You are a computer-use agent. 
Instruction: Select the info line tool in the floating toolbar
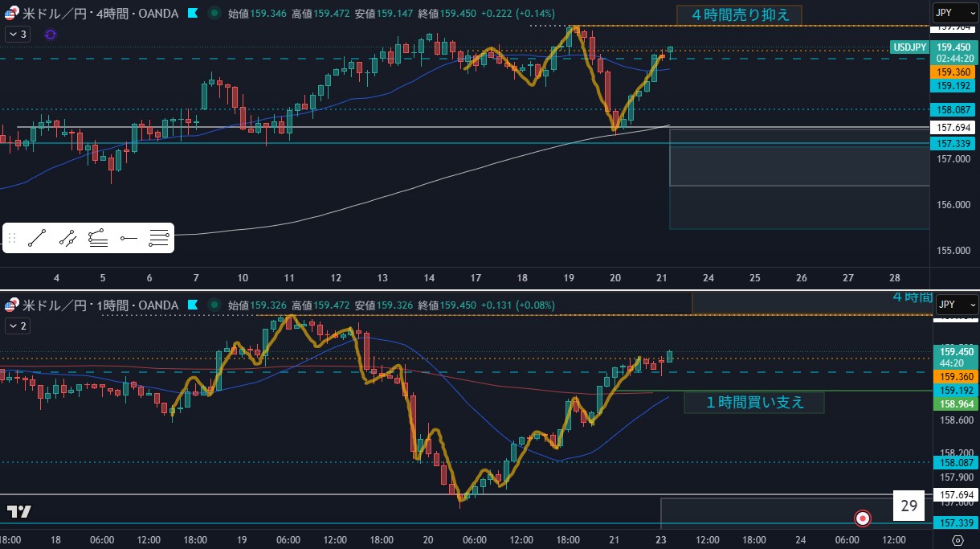pos(67,238)
